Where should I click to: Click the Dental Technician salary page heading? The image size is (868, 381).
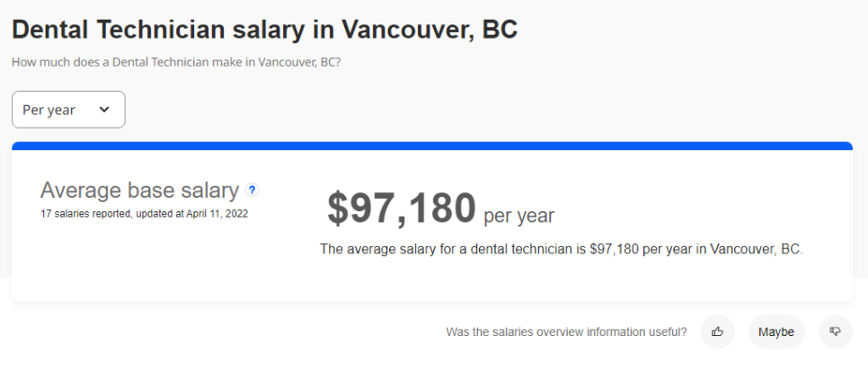pyautogui.click(x=264, y=29)
